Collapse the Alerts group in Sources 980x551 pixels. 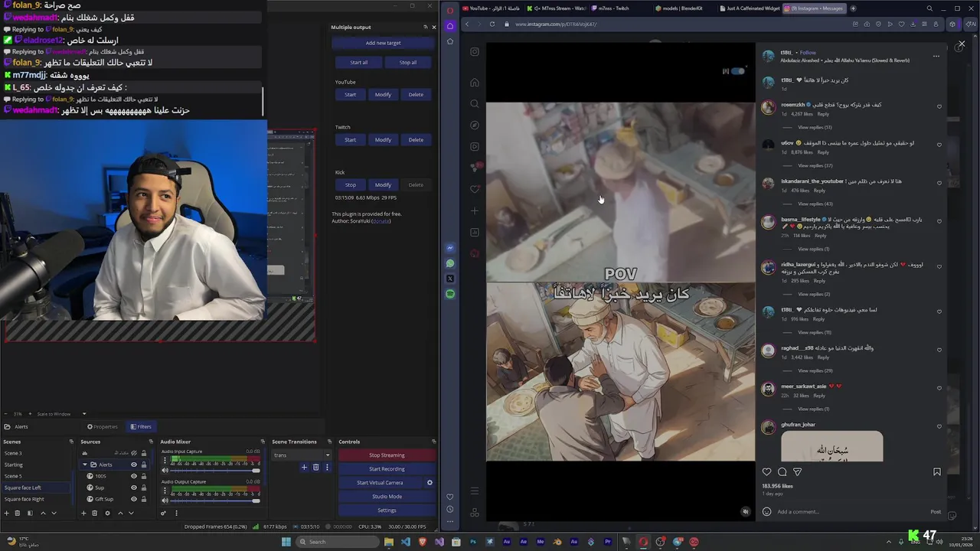pos(85,465)
